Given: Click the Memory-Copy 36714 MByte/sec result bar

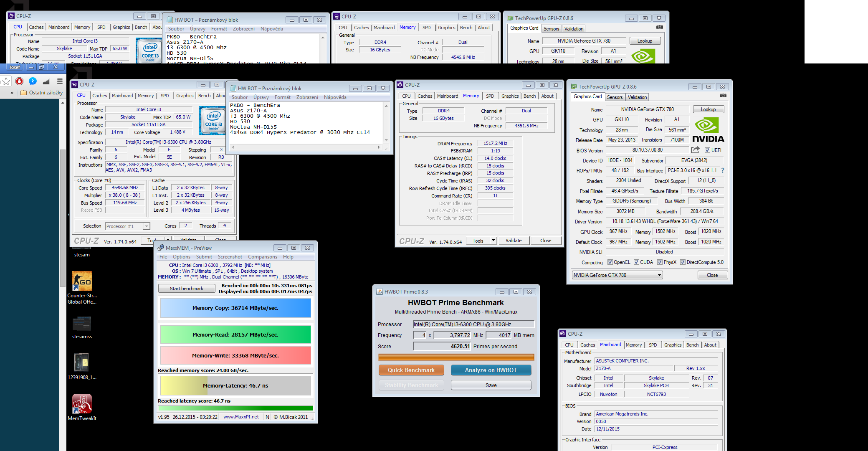Looking at the screenshot, I should (x=235, y=308).
